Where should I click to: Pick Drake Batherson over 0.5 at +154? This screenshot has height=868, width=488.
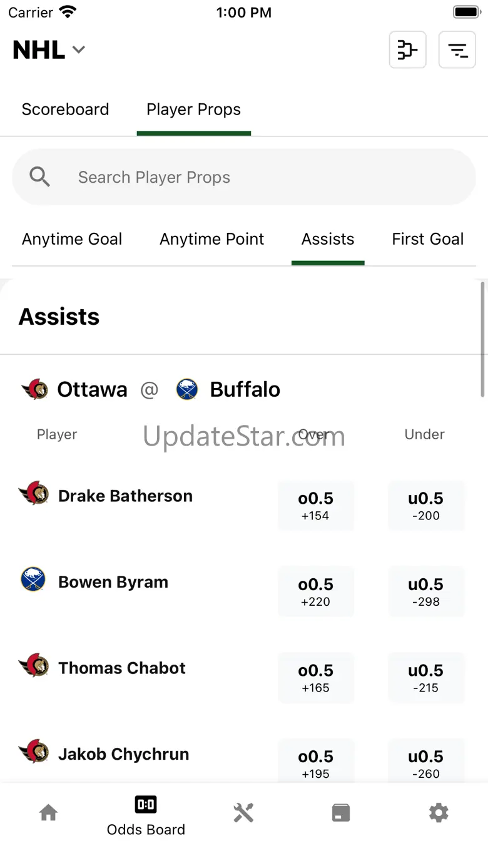(315, 506)
